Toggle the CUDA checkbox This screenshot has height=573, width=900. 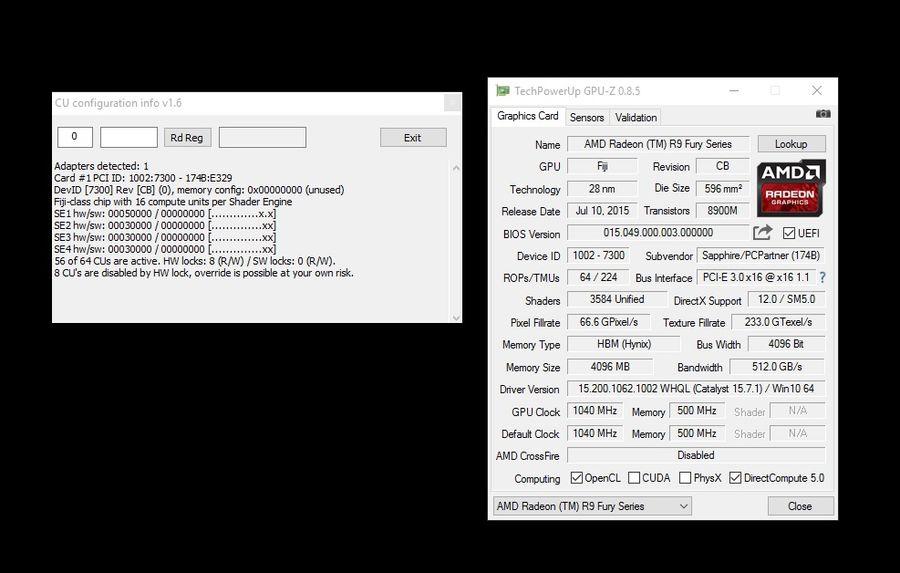[x=634, y=478]
